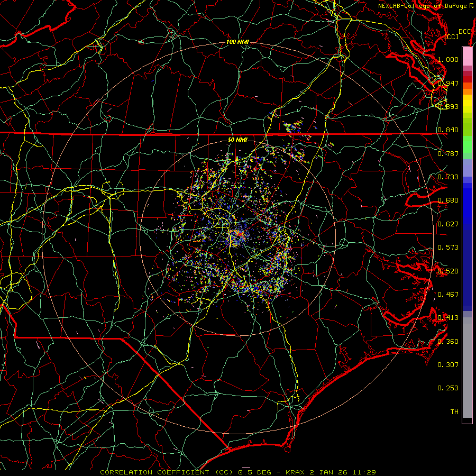The height and width of the screenshot is (476, 476).
Task: Pick the gray segment of the color bar
Action: click(467, 368)
